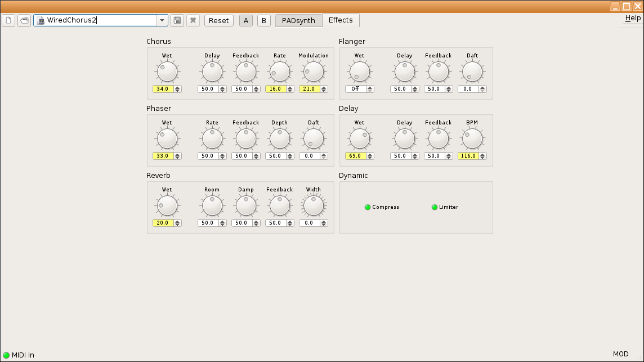Toggle the Limiter effect
Image resolution: width=644 pixels, height=362 pixels.
(x=445, y=207)
